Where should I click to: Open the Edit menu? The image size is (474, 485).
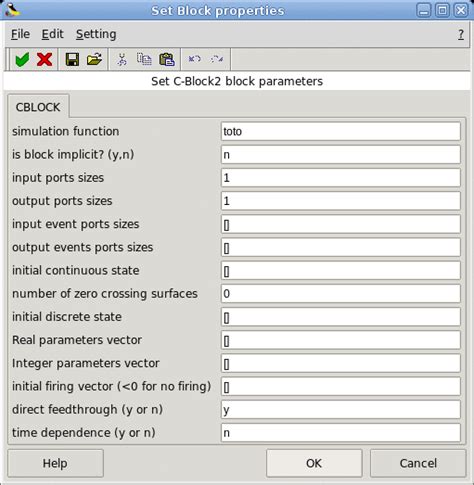coord(52,34)
